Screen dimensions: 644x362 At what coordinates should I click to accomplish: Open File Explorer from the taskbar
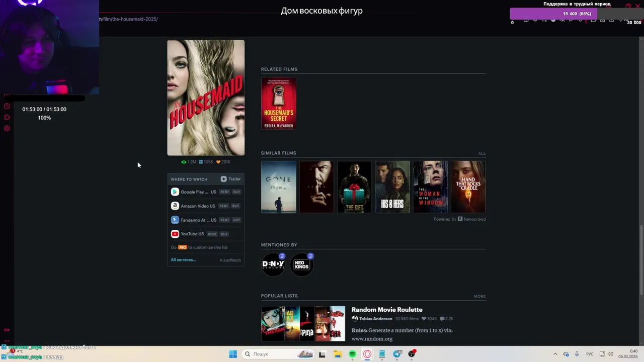coord(337,354)
